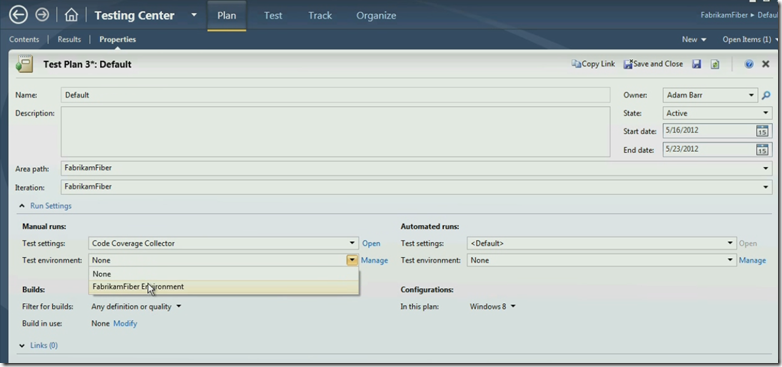The width and height of the screenshot is (782, 367).
Task: Click the Open link for manual test settings
Action: [371, 243]
